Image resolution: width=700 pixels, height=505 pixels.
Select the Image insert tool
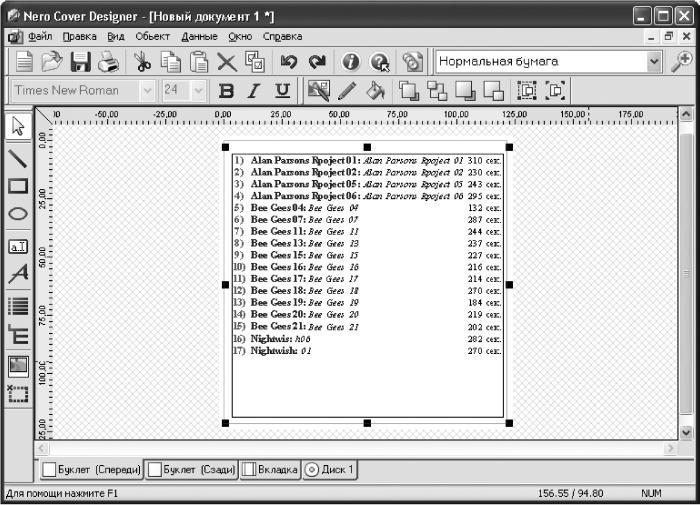(x=18, y=366)
